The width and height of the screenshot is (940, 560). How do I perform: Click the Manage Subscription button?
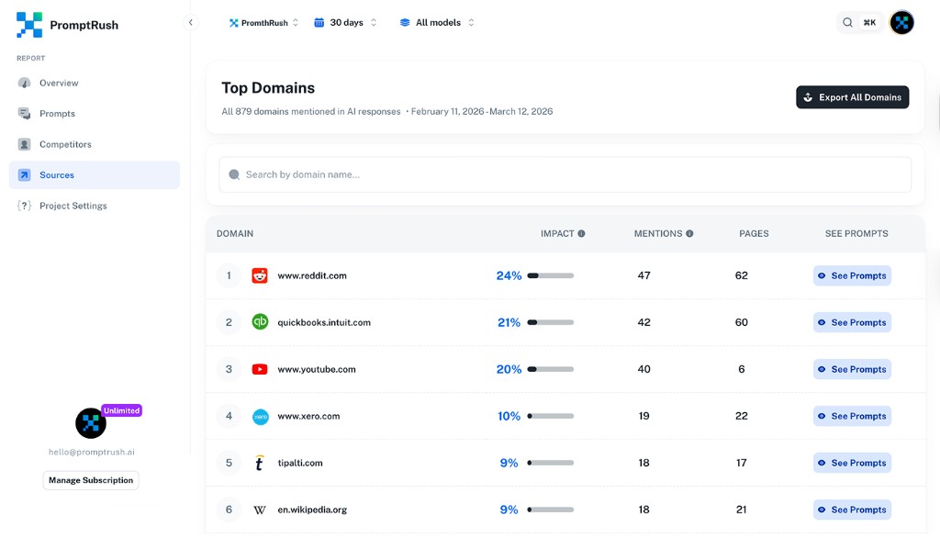pos(91,480)
